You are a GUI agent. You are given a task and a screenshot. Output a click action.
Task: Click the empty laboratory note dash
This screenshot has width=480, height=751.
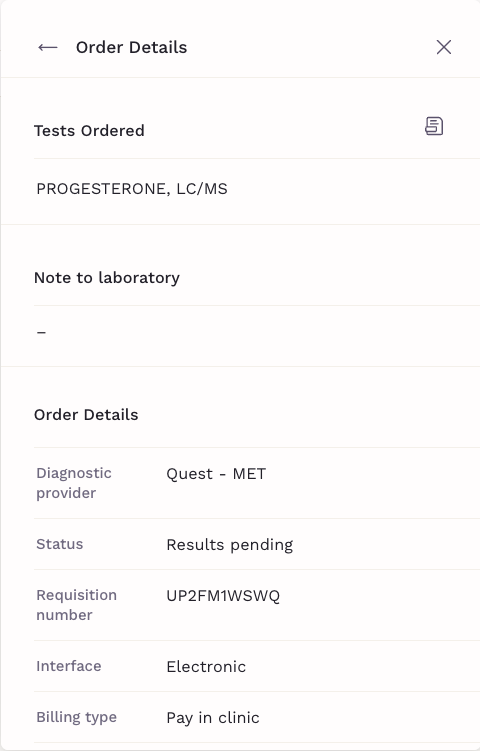pos(41,332)
